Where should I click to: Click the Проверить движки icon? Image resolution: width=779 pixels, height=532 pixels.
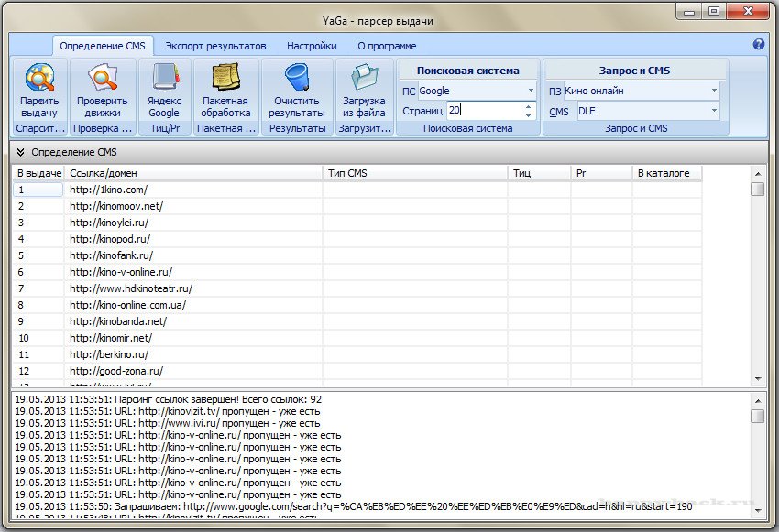click(x=103, y=78)
